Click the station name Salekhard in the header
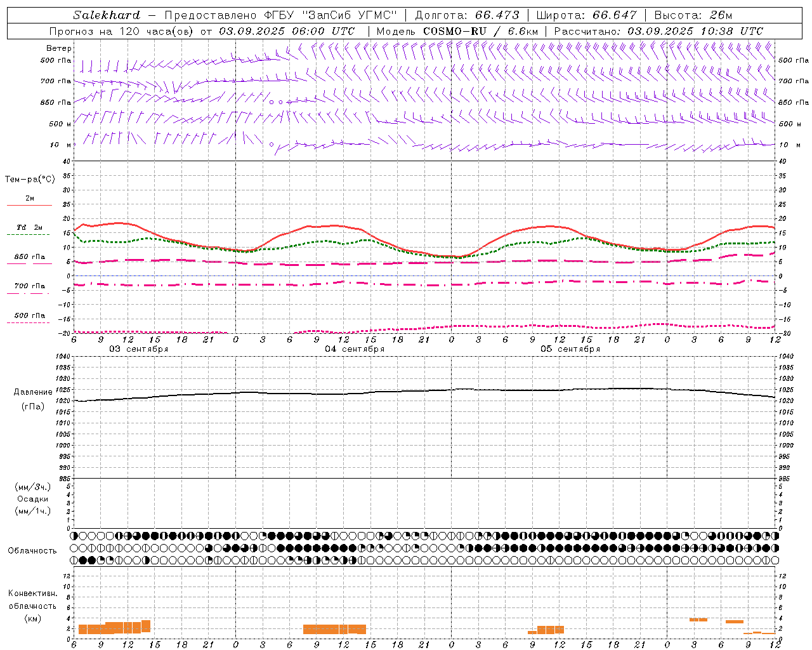Viewport: 812px width, 650px height. tap(106, 15)
